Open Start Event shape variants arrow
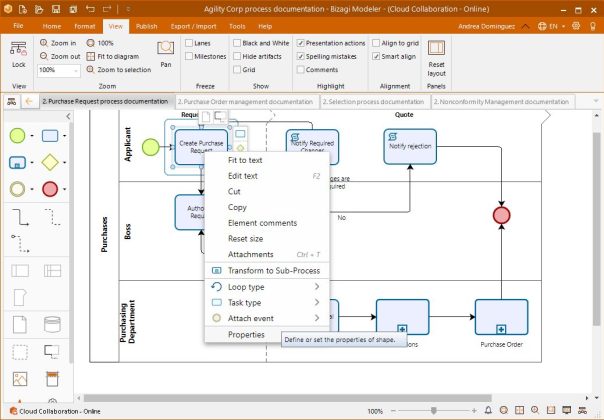This screenshot has height=420, width=604. pyautogui.click(x=32, y=136)
